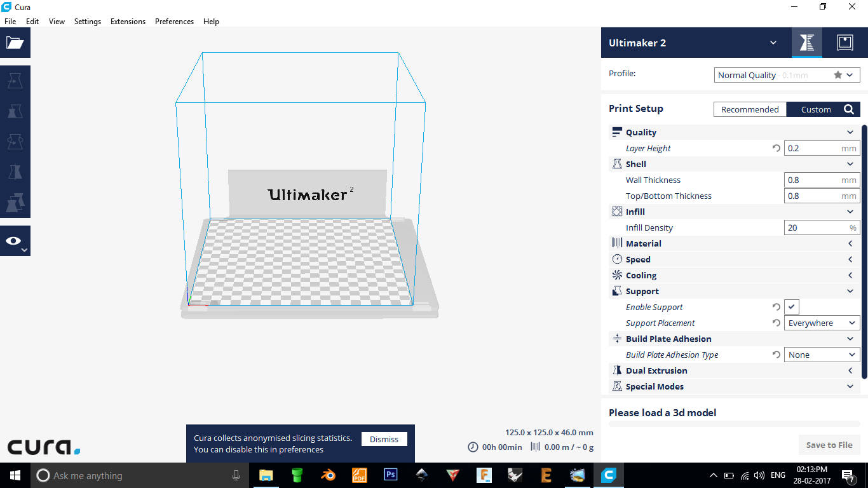Open file using the folder icon
Viewport: 868px width, 488px height.
[x=15, y=43]
